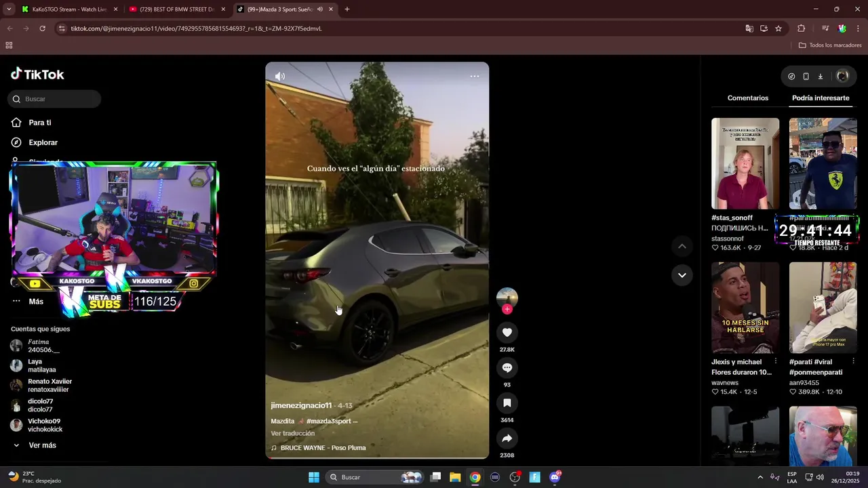
Task: Open the #parati #viral recommended video thumbnail
Action: tap(823, 308)
